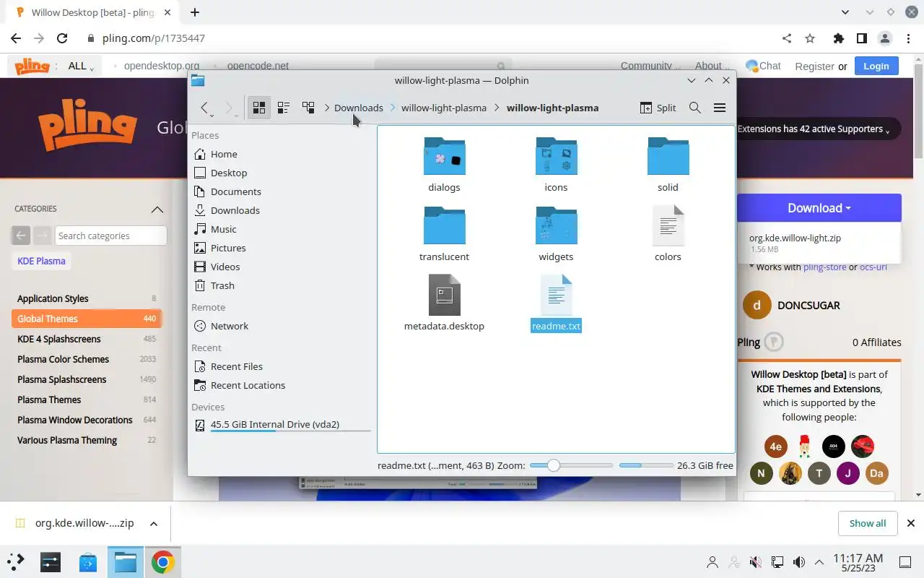The width and height of the screenshot is (924, 578).
Task: Open the KDE application launcher
Action: pyautogui.click(x=16, y=562)
